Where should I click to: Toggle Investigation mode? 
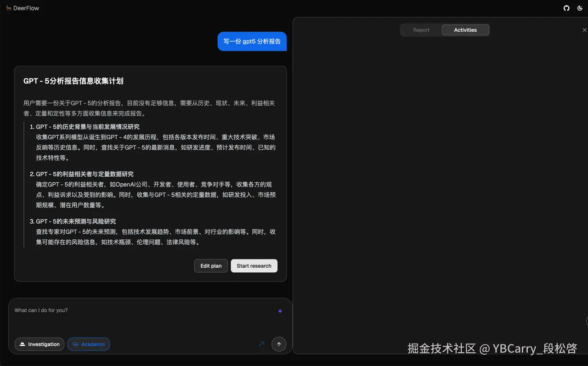point(40,344)
